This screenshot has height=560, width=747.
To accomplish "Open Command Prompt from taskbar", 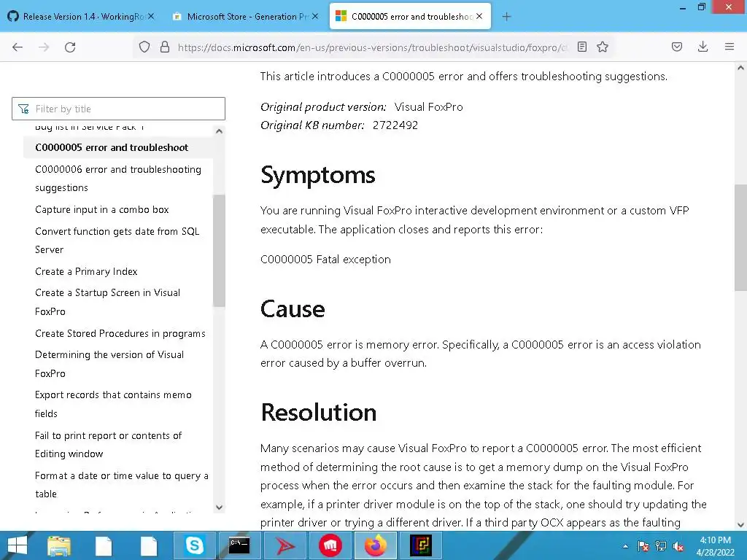I will pos(239,545).
